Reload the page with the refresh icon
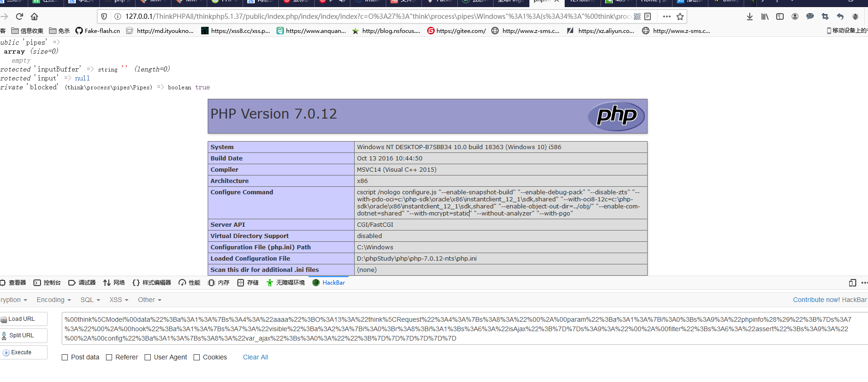The width and height of the screenshot is (868, 382). tap(19, 16)
